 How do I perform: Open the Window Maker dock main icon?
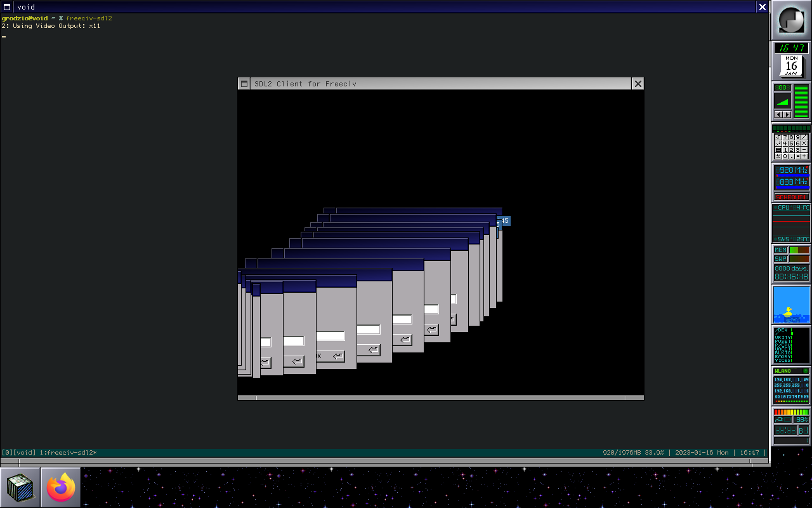791,21
